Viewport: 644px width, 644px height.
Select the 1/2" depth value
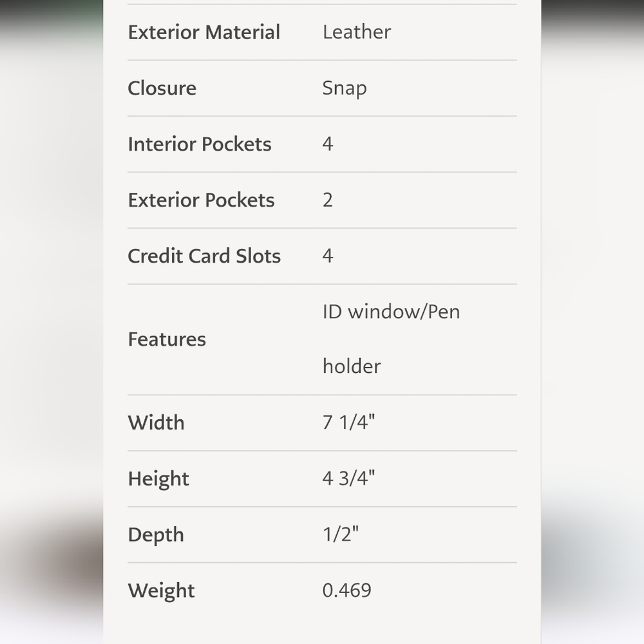341,534
